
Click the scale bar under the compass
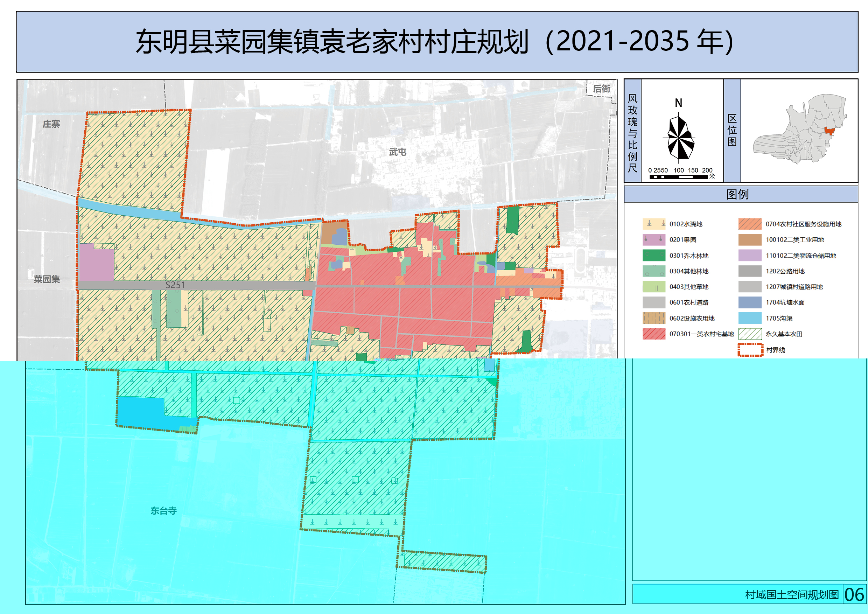[678, 177]
